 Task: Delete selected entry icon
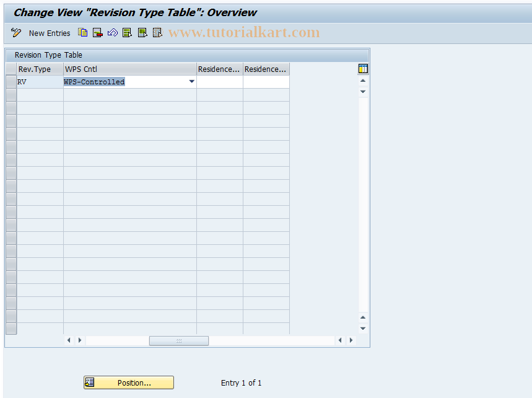(98, 33)
